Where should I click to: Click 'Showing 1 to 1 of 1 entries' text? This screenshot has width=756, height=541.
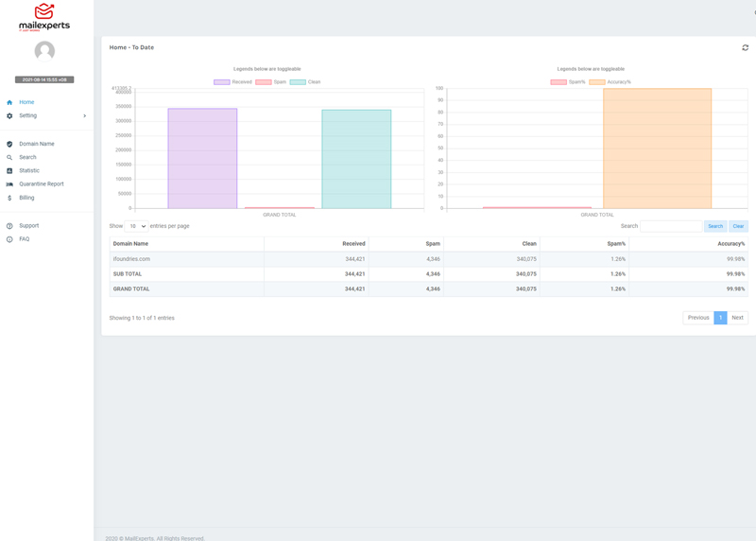[142, 318]
